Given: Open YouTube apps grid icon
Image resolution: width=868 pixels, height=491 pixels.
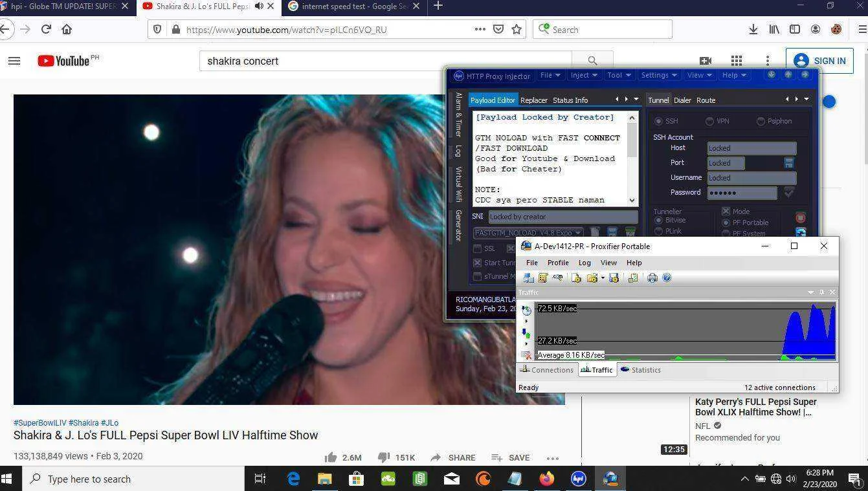Looking at the screenshot, I should (737, 61).
